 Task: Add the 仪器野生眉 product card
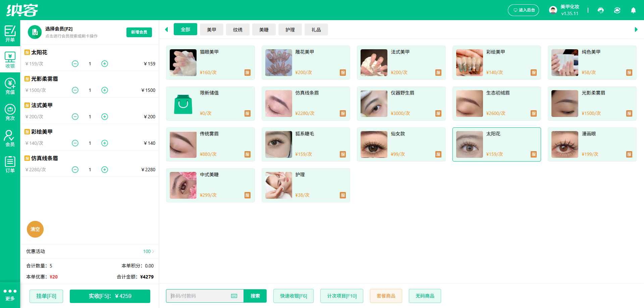coord(401,104)
